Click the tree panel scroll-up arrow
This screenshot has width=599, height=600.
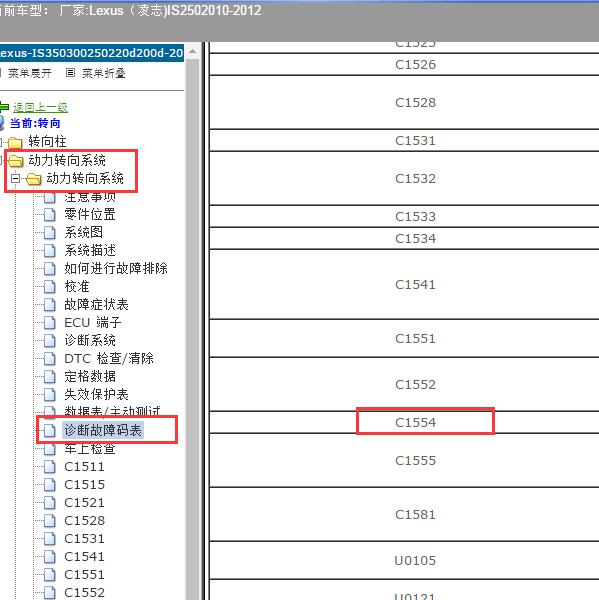(x=193, y=52)
